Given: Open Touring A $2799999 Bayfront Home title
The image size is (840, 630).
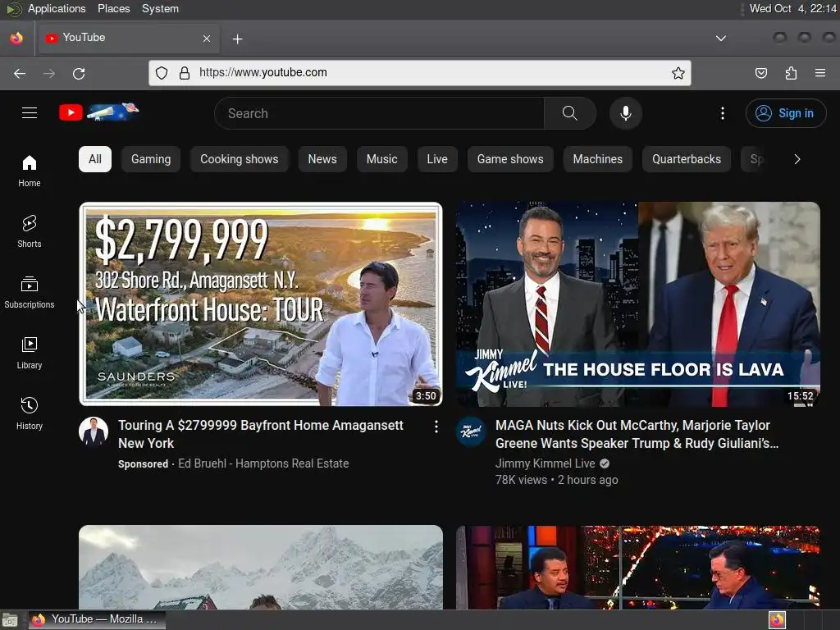Looking at the screenshot, I should pyautogui.click(x=261, y=434).
